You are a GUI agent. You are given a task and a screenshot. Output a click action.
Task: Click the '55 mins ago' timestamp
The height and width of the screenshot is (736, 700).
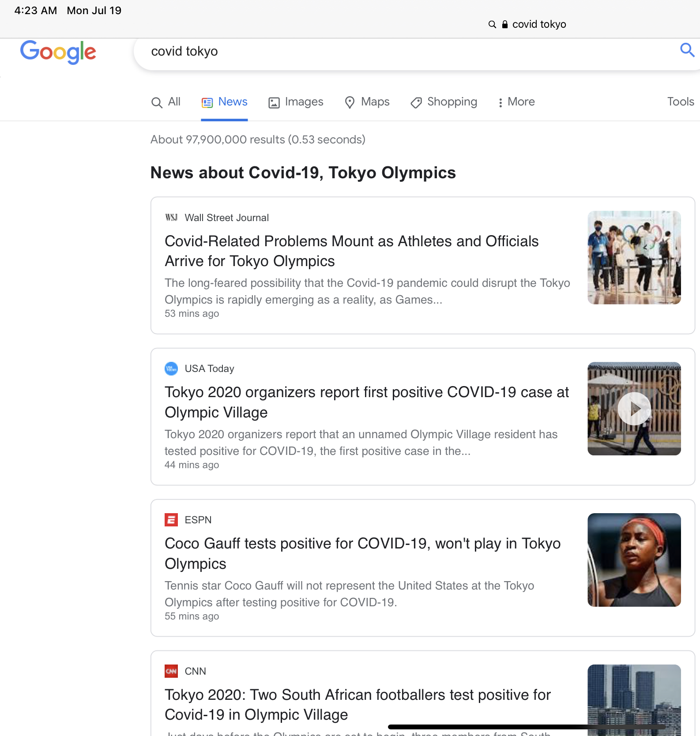(x=192, y=616)
